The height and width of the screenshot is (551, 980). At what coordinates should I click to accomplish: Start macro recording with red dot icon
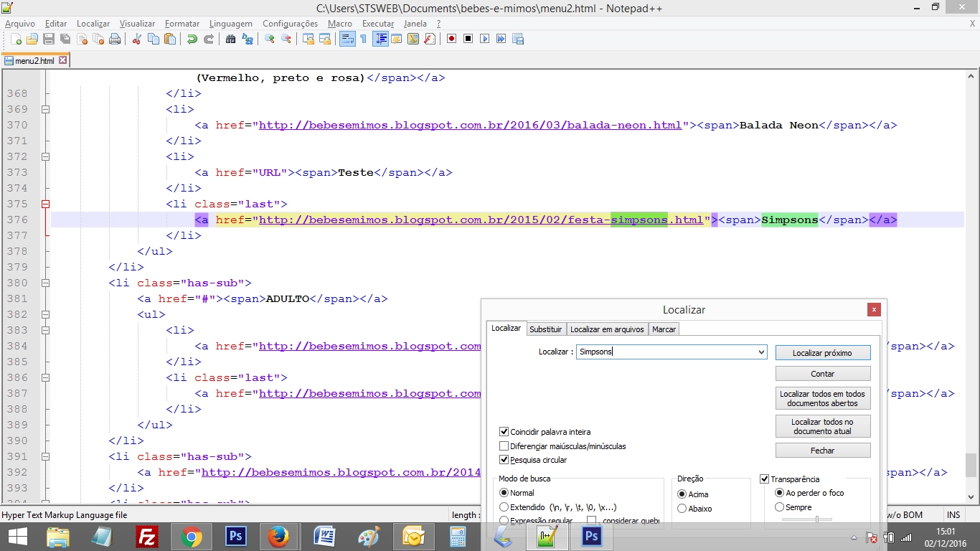tap(451, 39)
